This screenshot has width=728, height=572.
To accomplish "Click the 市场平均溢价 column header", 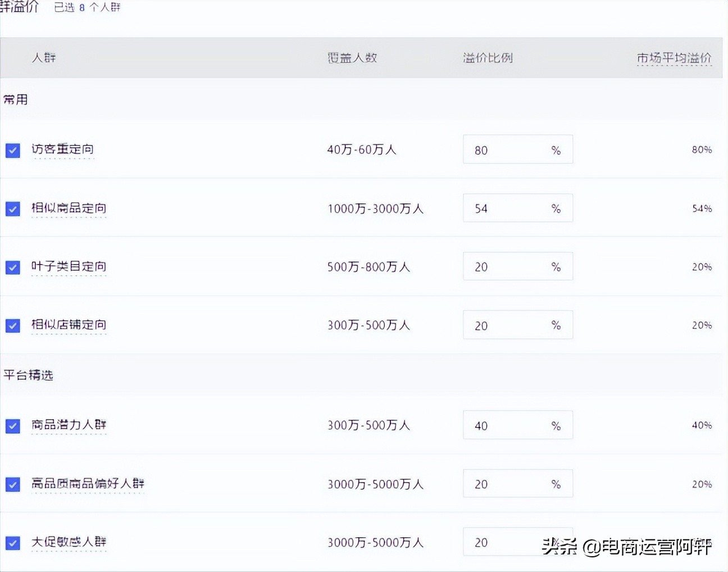I will [674, 58].
